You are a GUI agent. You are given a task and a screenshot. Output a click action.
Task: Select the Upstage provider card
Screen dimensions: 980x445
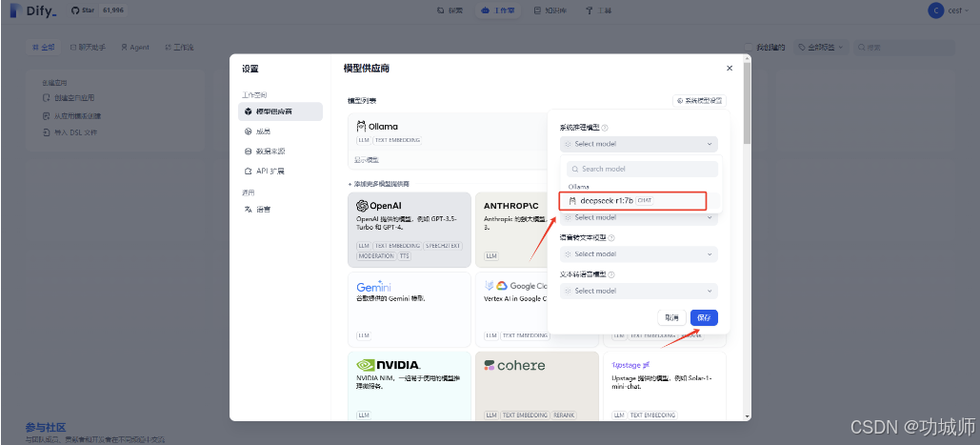coord(665,386)
